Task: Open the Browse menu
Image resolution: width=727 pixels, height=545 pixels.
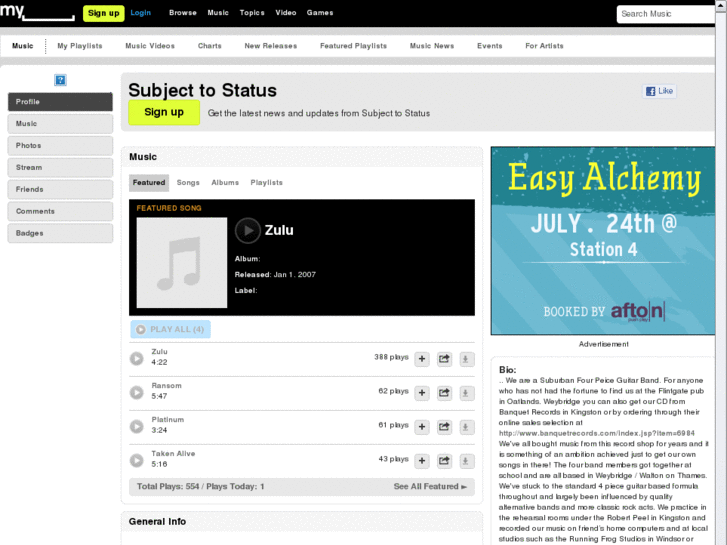Action: coord(183,13)
